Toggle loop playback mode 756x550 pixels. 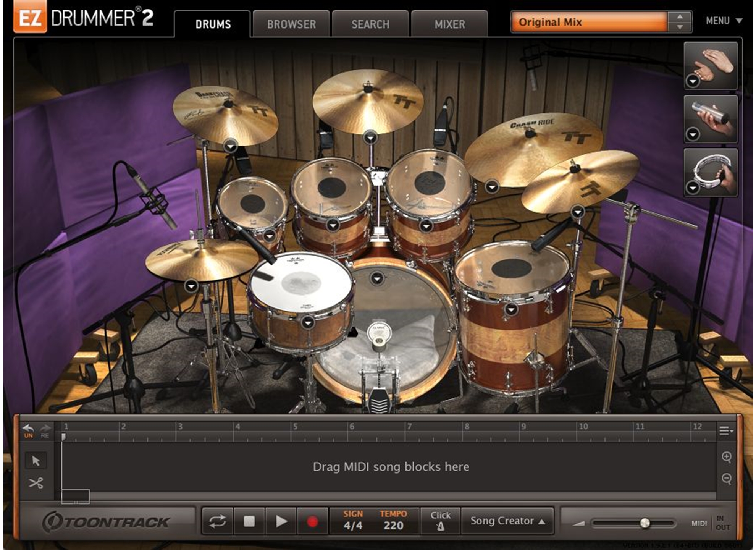(217, 521)
